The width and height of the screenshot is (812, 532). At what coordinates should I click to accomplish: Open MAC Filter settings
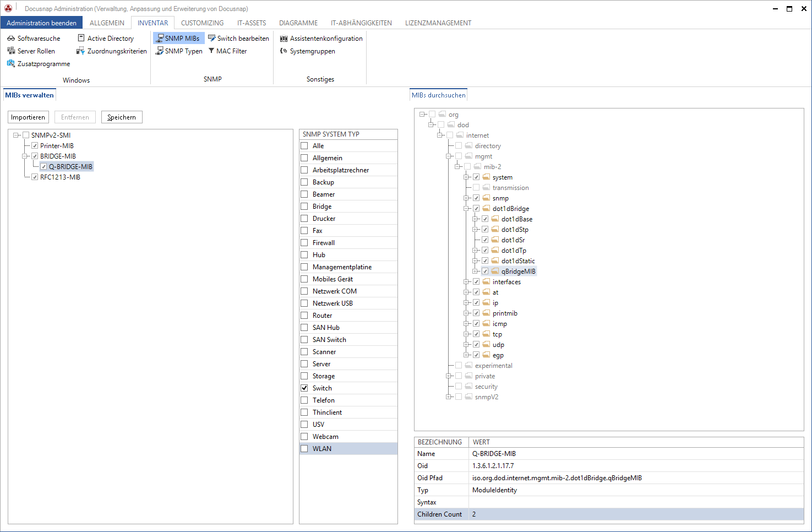(227, 51)
